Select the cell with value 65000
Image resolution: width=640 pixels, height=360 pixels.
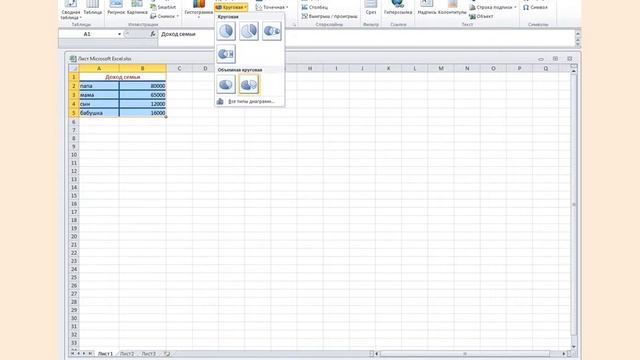(143, 95)
